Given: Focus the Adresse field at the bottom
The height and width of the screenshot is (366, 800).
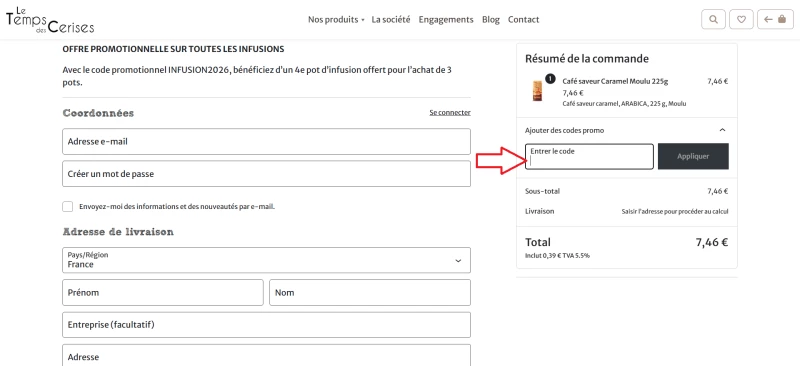Looking at the screenshot, I should pyautogui.click(x=266, y=355).
